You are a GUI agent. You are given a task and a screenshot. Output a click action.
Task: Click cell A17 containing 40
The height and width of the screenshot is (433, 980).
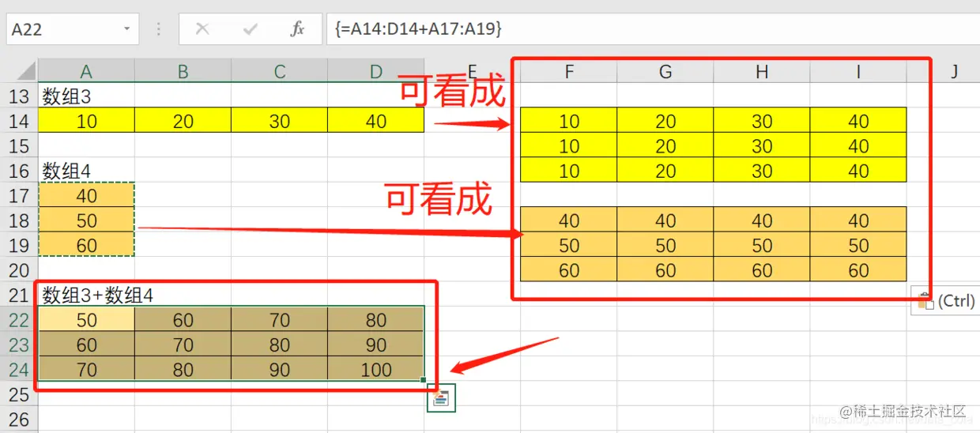(86, 195)
